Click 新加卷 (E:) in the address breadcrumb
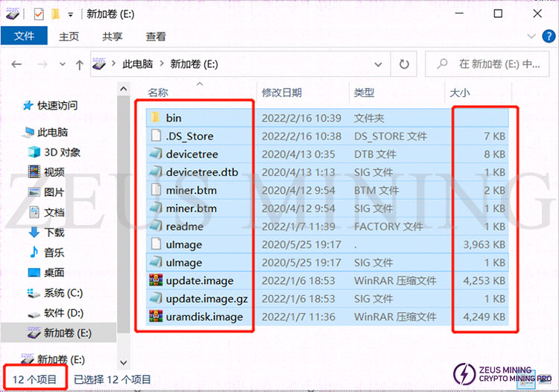The height and width of the screenshot is (392, 559). (x=194, y=64)
